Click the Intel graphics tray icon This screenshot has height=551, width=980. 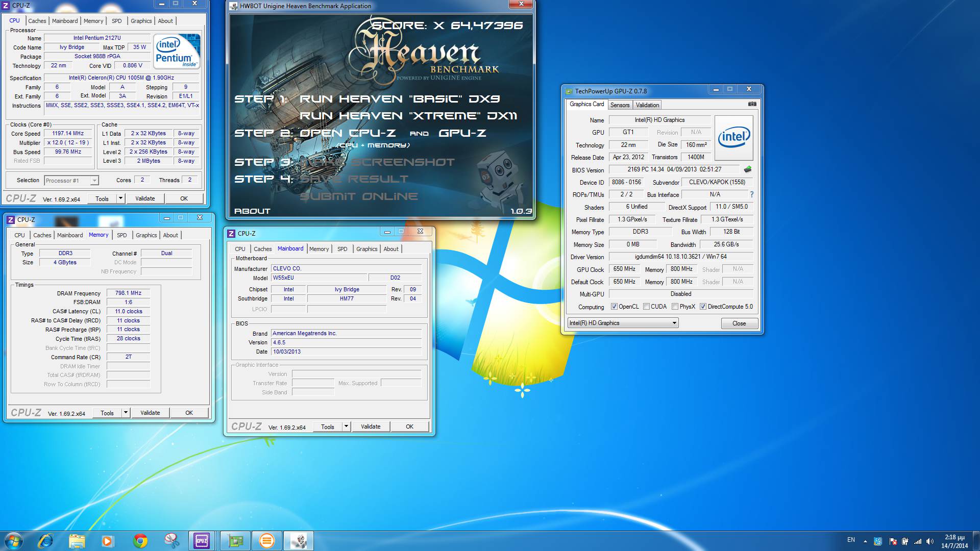(x=878, y=541)
